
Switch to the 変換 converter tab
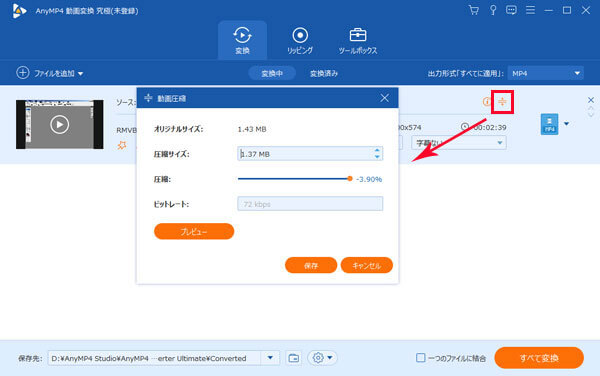click(242, 40)
